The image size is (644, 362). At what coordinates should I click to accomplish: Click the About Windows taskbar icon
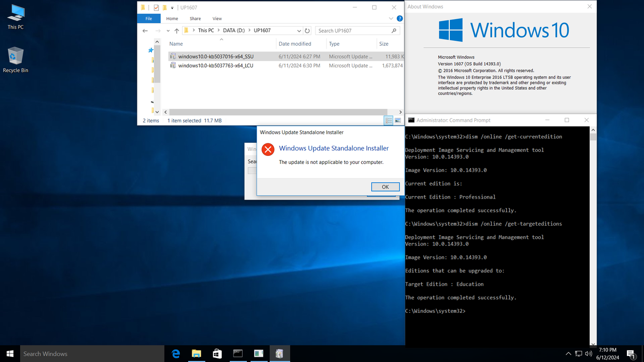tap(259, 354)
